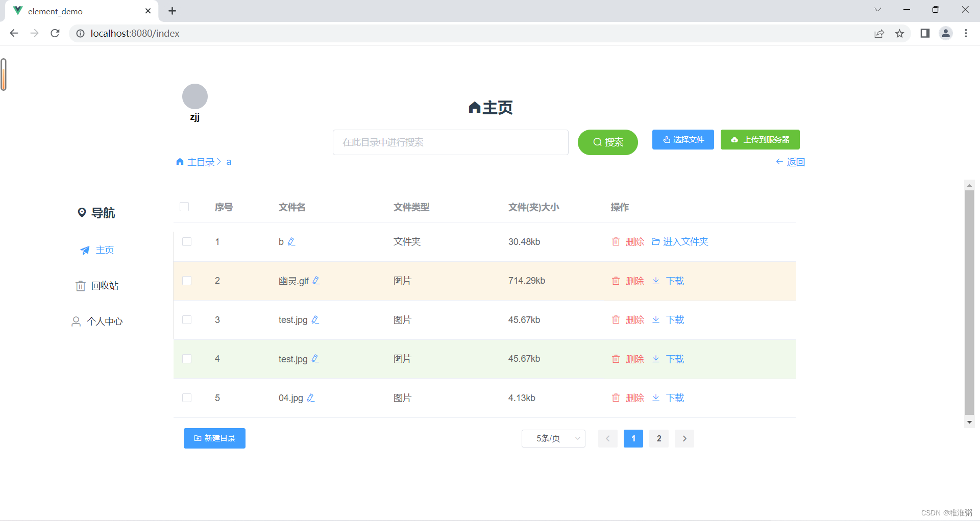Click the home icon in the 主目录 breadcrumb
The width and height of the screenshot is (980, 521).
180,162
